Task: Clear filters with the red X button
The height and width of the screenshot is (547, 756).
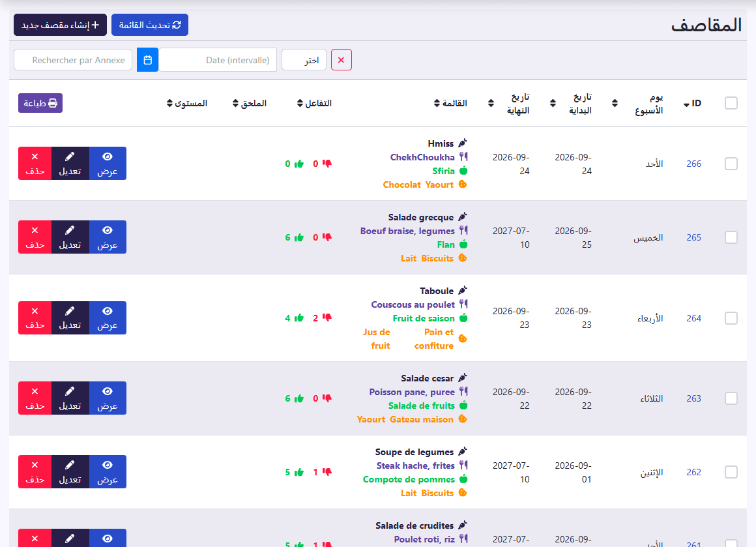Action: click(x=342, y=60)
